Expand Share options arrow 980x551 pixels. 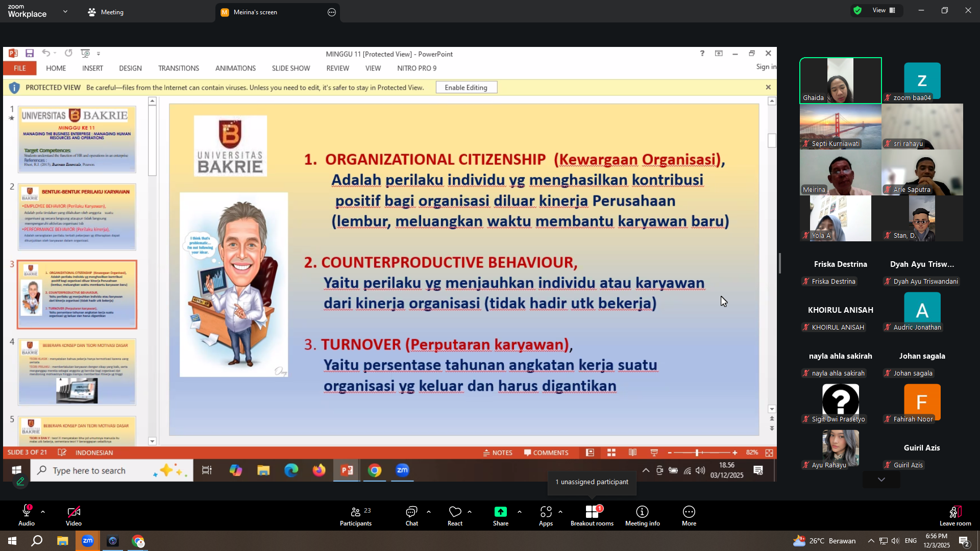pos(520,512)
